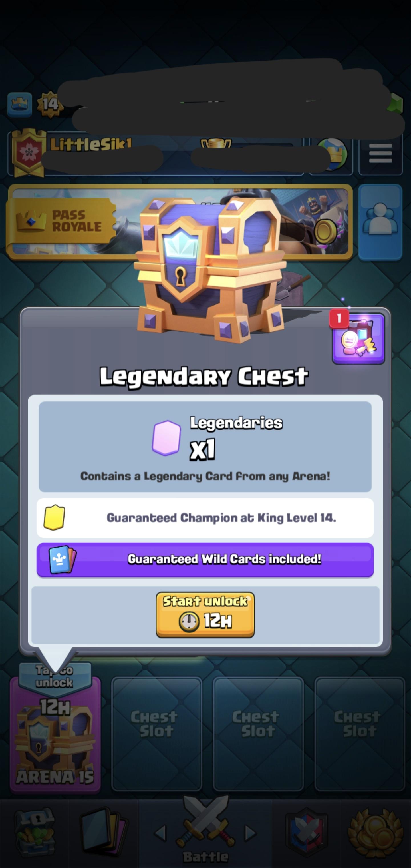Open the Pass Royale banner
Viewport: 411px width, 868px height.
click(x=180, y=222)
